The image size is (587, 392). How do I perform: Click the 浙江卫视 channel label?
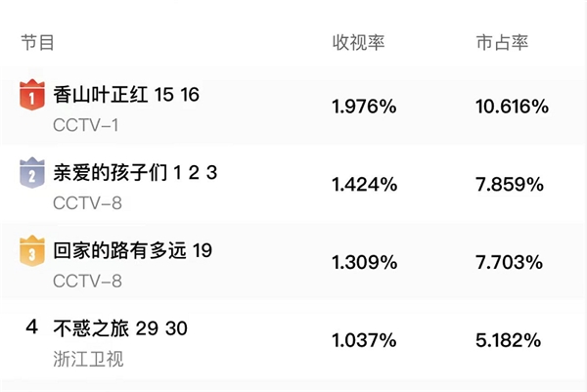pos(88,359)
